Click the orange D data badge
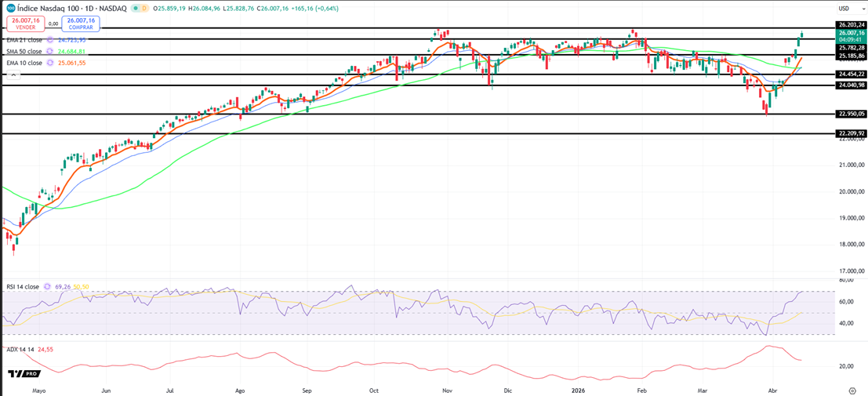This screenshot has width=868, height=396. tap(144, 9)
